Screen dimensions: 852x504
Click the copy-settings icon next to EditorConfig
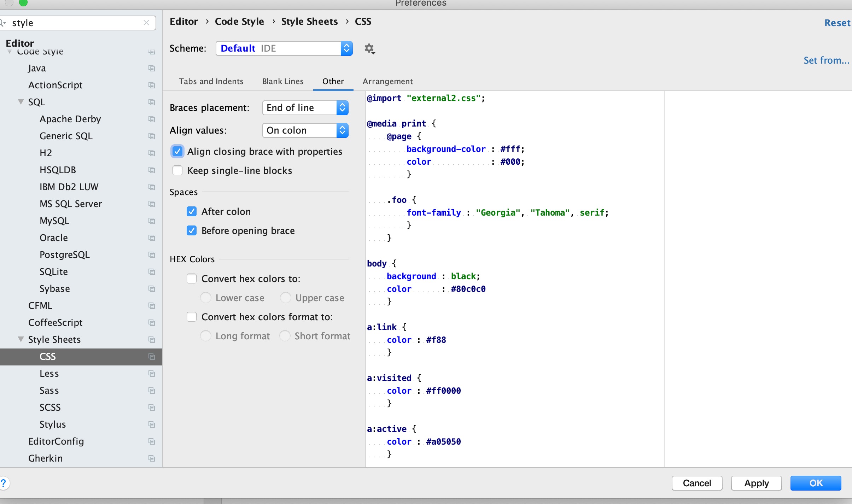(x=152, y=441)
